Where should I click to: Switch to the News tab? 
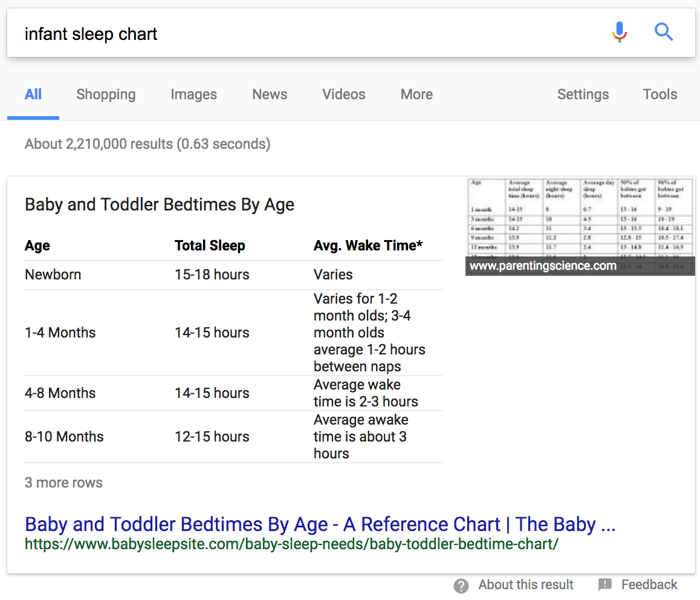(269, 94)
